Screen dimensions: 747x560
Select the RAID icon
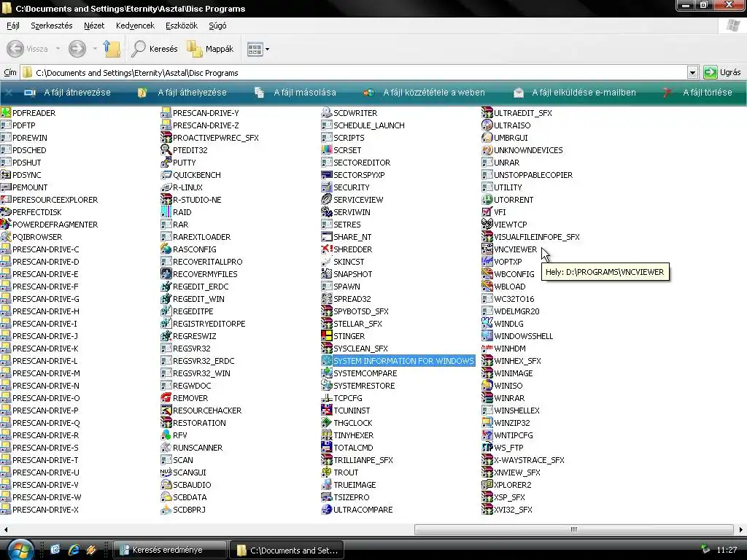(x=166, y=212)
